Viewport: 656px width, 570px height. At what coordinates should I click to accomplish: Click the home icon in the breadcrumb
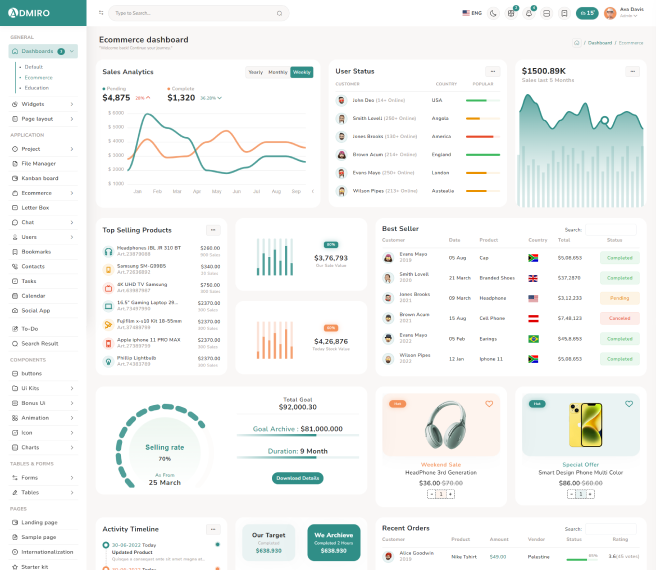coord(577,43)
